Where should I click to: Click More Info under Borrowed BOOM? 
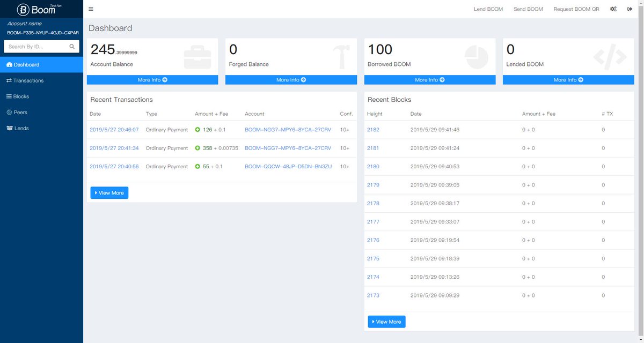[x=430, y=80]
